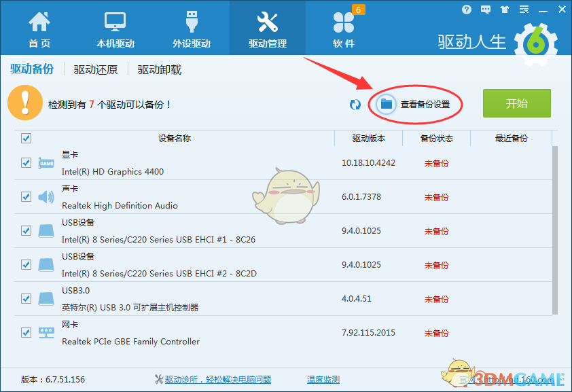Viewport: 572px width, 392px height.
Task: Click the wrench-screwdriver icon for 驱动管理
Action: coord(268,22)
